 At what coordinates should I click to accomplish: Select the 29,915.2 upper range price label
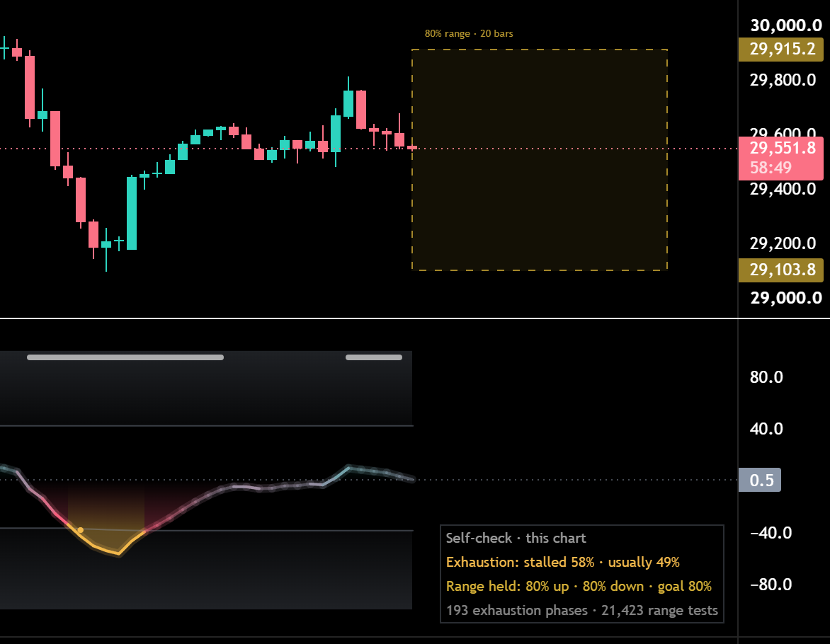(780, 50)
